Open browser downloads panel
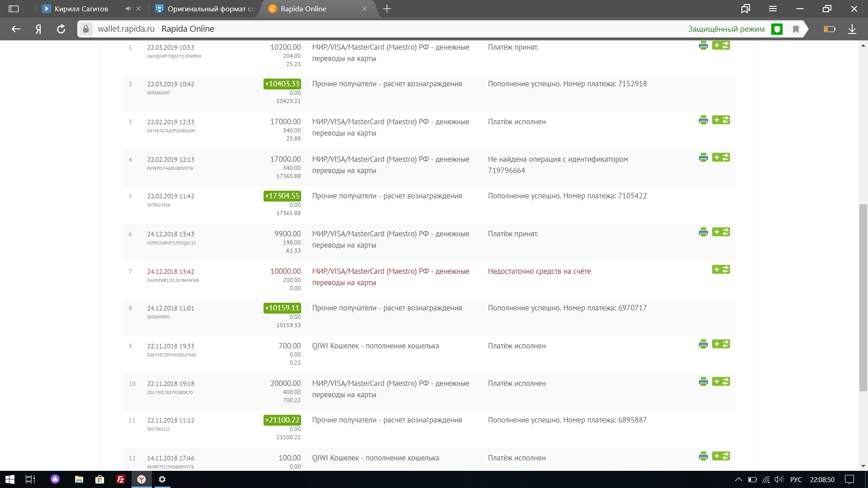This screenshot has width=868, height=488. pyautogui.click(x=852, y=29)
